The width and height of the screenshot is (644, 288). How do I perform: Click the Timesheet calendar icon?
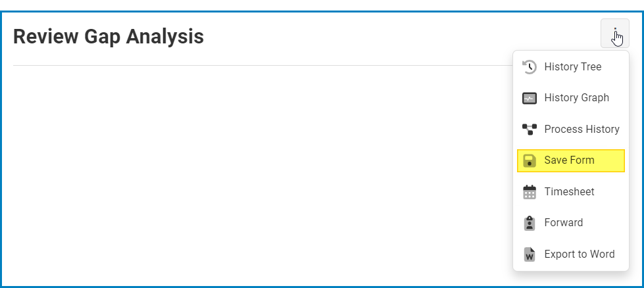click(x=530, y=192)
